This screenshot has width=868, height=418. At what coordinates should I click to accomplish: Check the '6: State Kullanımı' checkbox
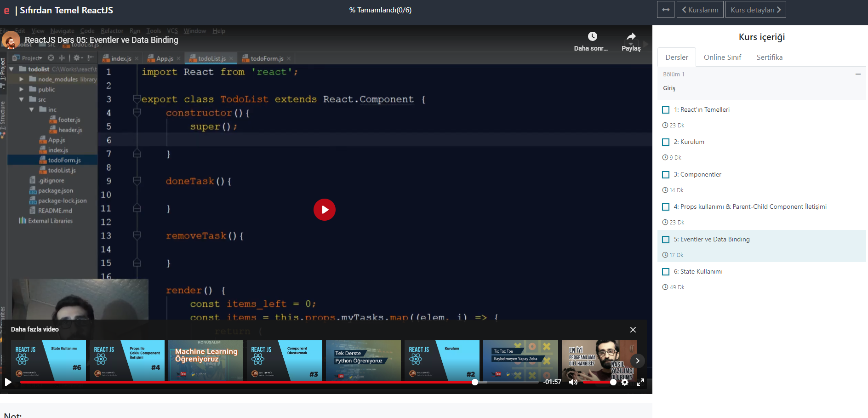tap(666, 272)
